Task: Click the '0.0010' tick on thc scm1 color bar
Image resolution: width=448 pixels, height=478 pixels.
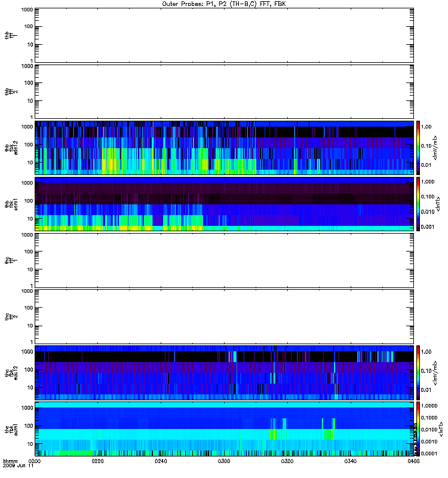Action: click(x=429, y=442)
